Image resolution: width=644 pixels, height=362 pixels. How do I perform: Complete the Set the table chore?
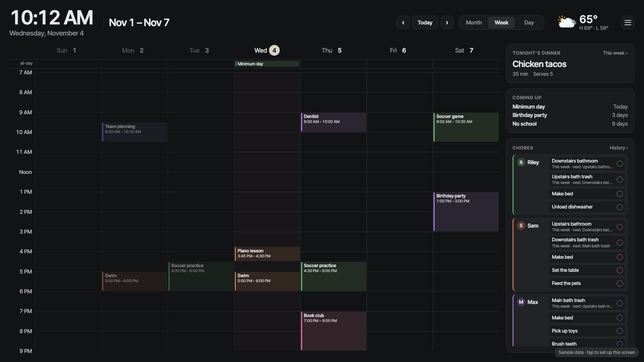point(620,270)
